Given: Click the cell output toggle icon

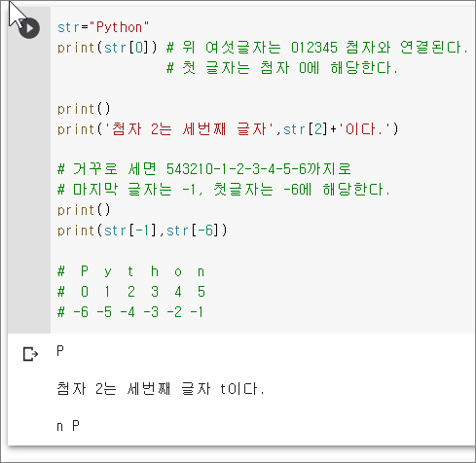Looking at the screenshot, I should point(30,354).
